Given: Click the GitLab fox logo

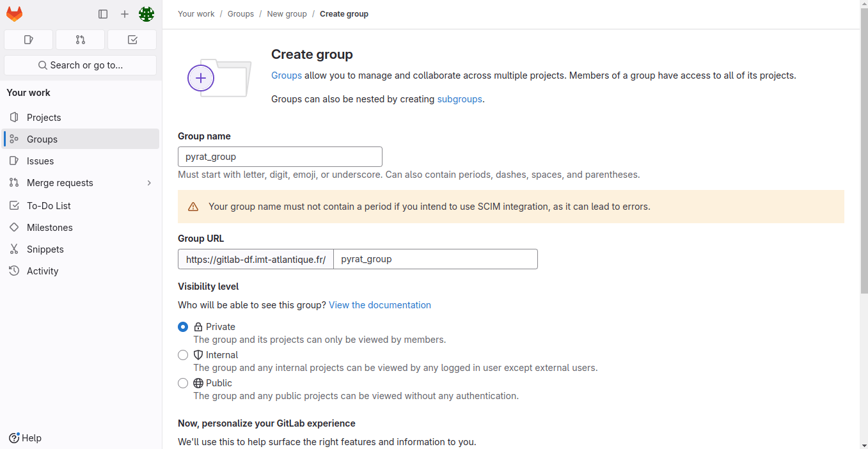Looking at the screenshot, I should 14,14.
